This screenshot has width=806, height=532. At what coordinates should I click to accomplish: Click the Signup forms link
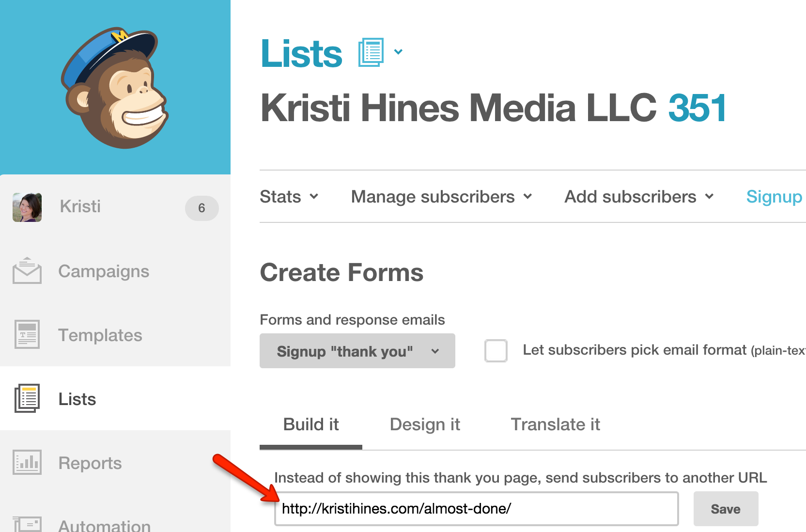774,197
